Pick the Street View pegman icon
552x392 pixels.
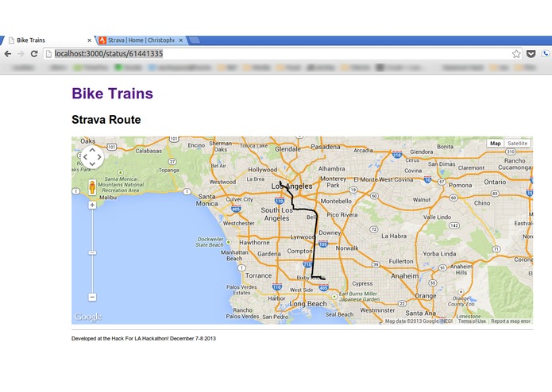point(92,187)
